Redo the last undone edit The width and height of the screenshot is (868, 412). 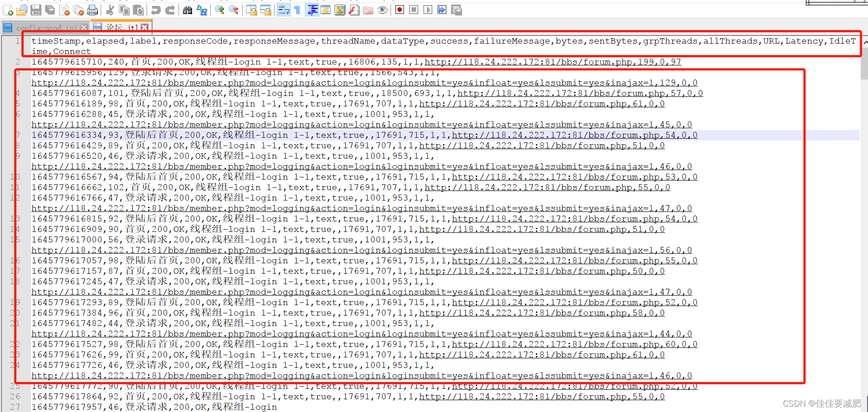[170, 10]
